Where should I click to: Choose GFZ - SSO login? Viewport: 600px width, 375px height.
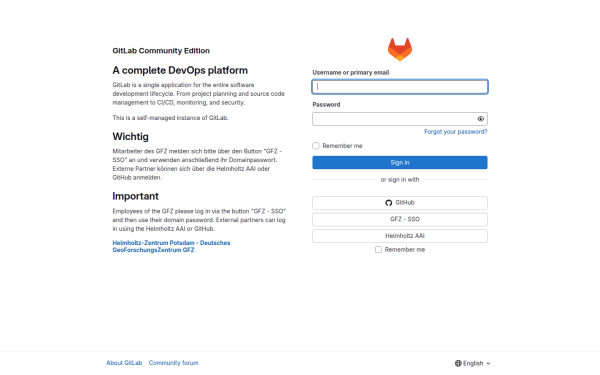point(400,219)
